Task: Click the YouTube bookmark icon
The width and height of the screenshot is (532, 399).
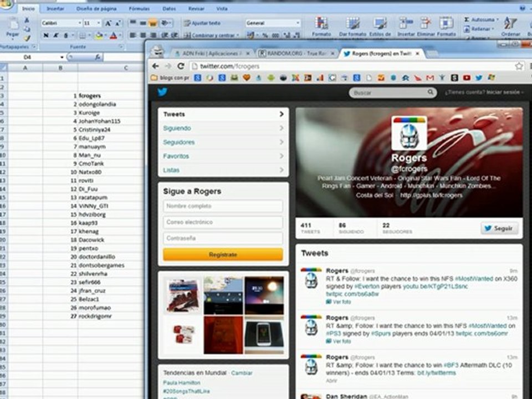Action: (467, 78)
